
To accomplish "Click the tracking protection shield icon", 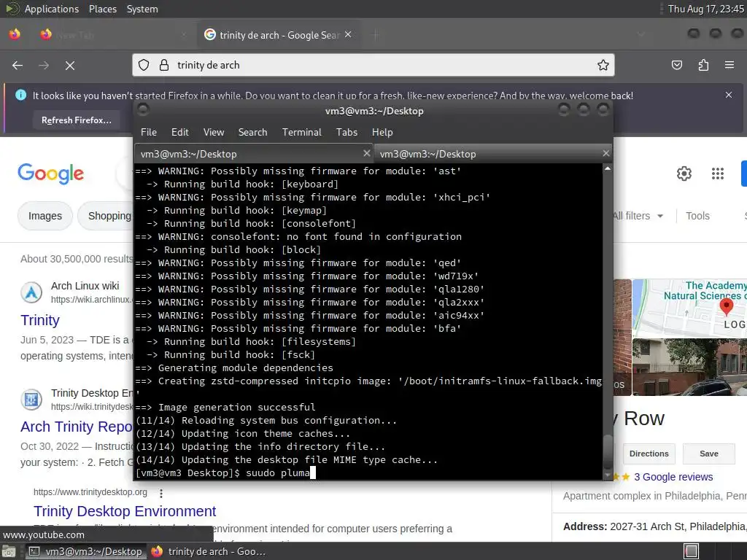I will 144,65.
